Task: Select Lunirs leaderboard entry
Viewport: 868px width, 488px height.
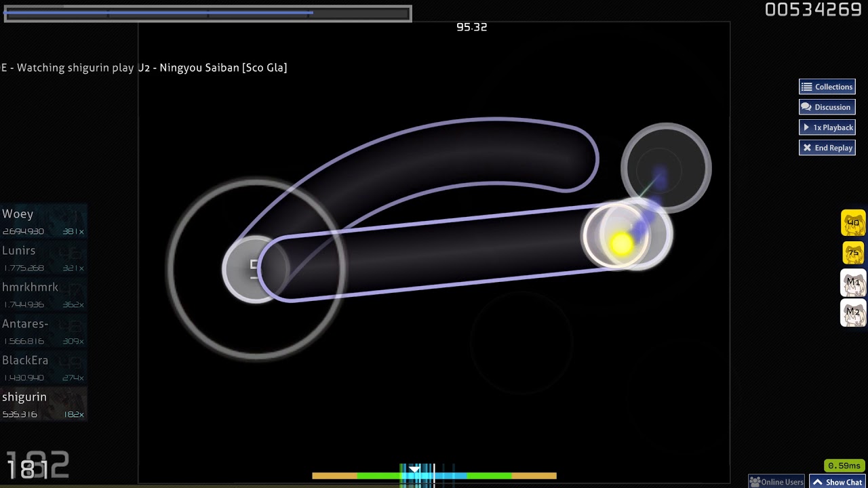Action: coord(43,258)
